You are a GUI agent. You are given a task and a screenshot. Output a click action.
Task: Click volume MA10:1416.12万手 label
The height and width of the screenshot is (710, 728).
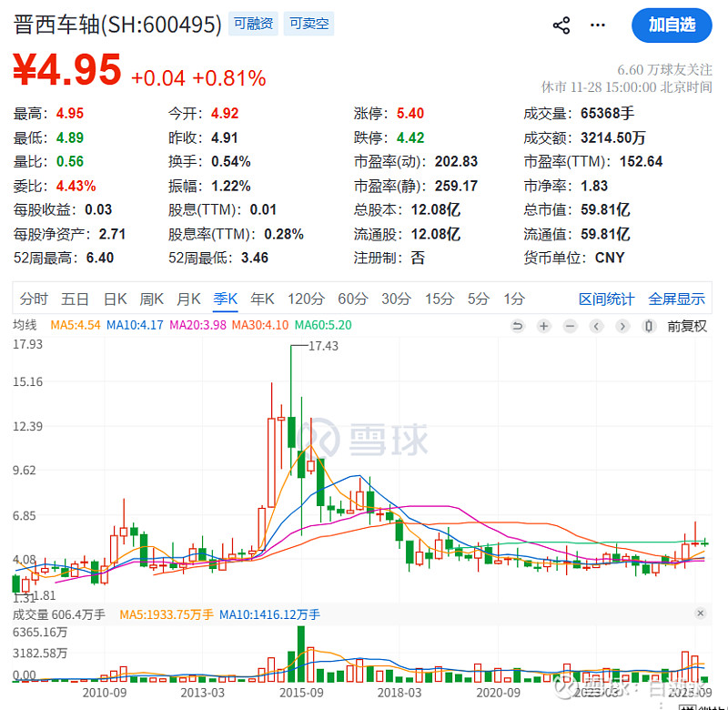pyautogui.click(x=269, y=614)
